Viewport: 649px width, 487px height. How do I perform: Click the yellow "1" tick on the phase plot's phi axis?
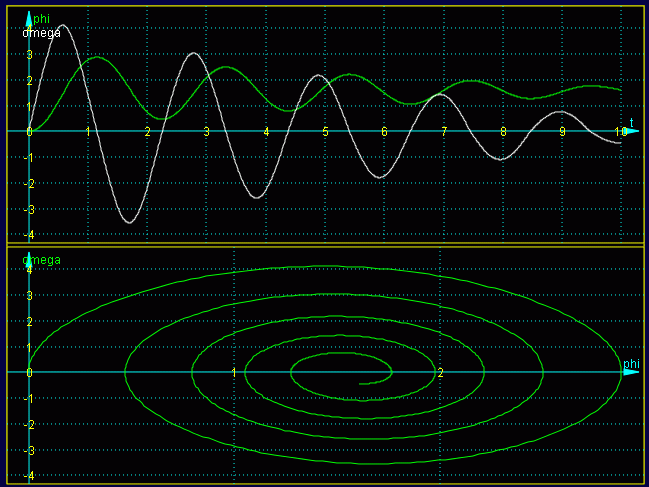(x=234, y=373)
